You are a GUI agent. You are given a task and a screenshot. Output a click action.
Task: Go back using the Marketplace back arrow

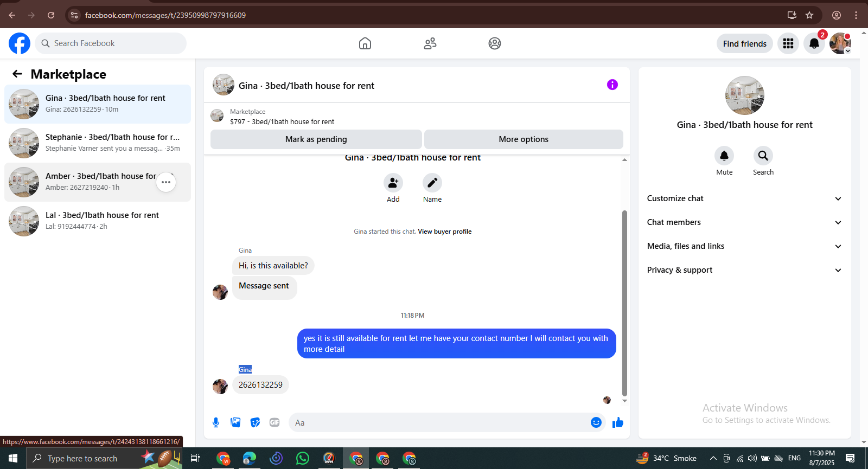pos(17,74)
